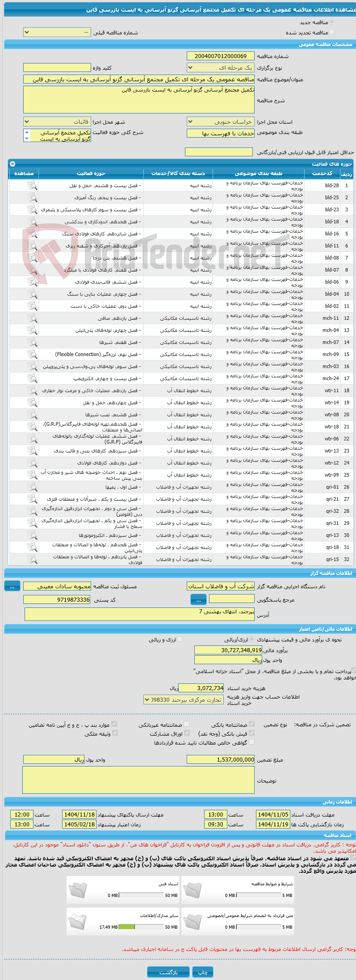Open the view icon for row bld-18
Screen dimensions: 356x980
pos(32,222)
